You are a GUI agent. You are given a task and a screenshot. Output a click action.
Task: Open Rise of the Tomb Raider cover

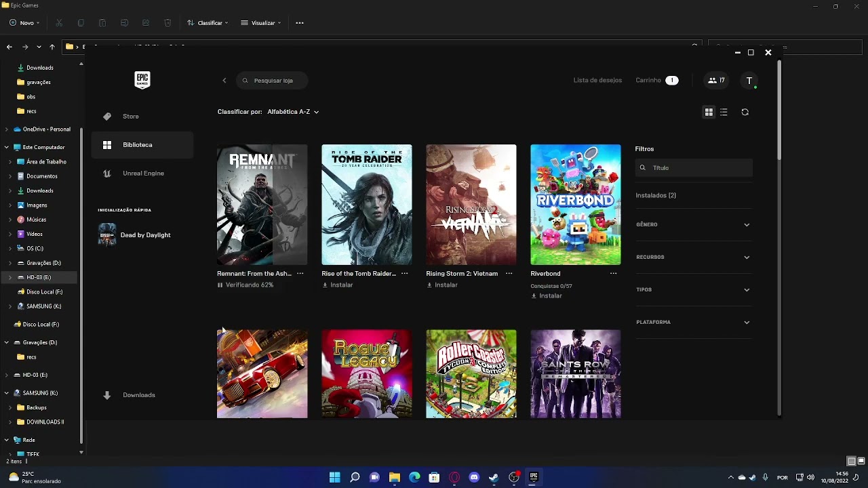366,205
